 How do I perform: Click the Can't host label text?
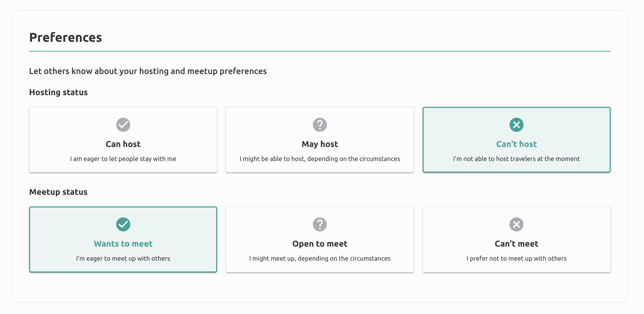tap(517, 144)
